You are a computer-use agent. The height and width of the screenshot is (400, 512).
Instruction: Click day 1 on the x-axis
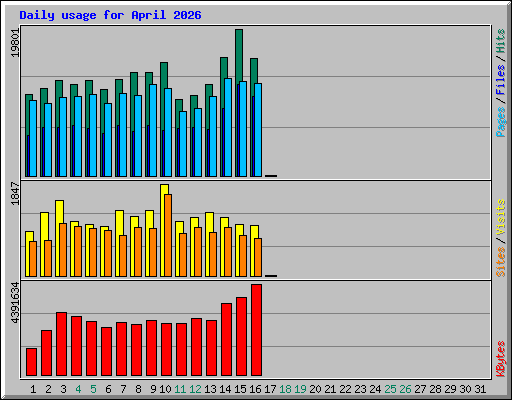33,389
